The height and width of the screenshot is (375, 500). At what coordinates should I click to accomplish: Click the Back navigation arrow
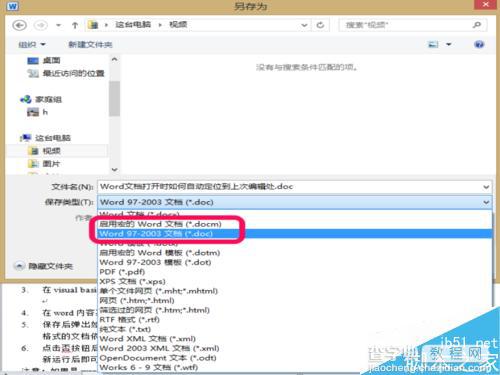tap(19, 25)
